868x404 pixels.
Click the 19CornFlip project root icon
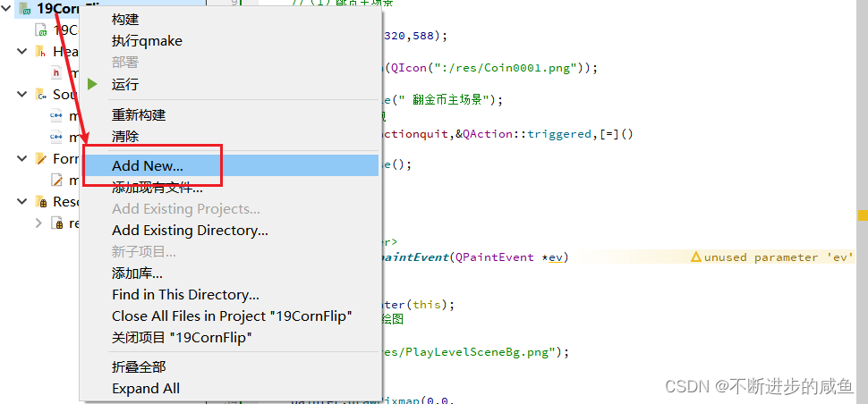tap(25, 8)
